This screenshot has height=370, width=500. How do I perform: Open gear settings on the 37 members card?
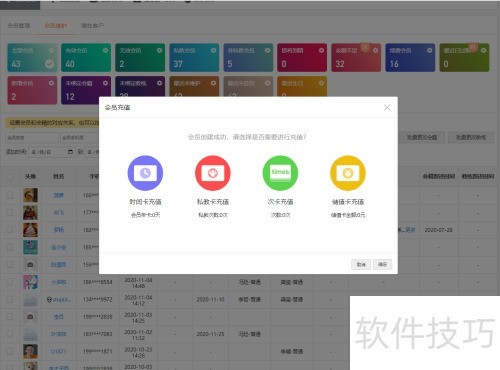coord(213,50)
